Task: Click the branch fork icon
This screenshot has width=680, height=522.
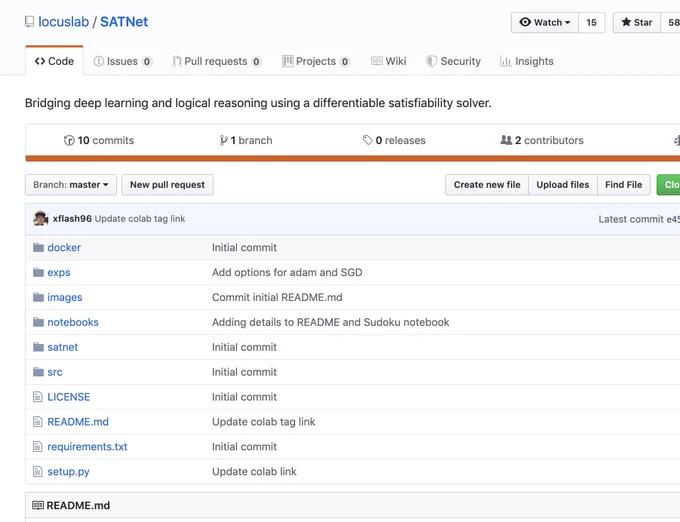Action: [223, 140]
